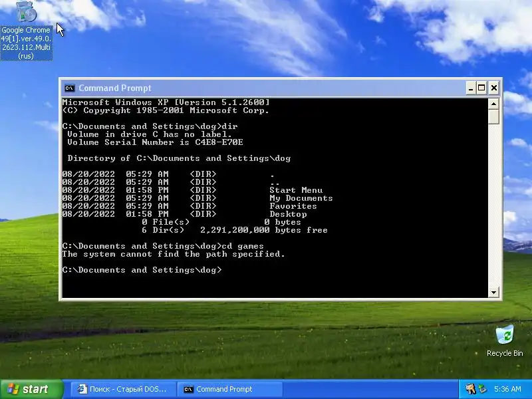Click 'Volume in drive C has no label.'
The height and width of the screenshot is (399, 532).
pyautogui.click(x=150, y=134)
